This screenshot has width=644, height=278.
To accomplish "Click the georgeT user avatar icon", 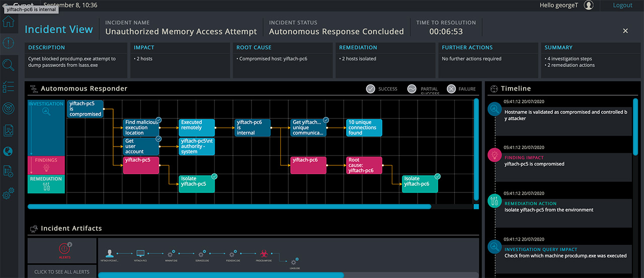I will (x=589, y=5).
